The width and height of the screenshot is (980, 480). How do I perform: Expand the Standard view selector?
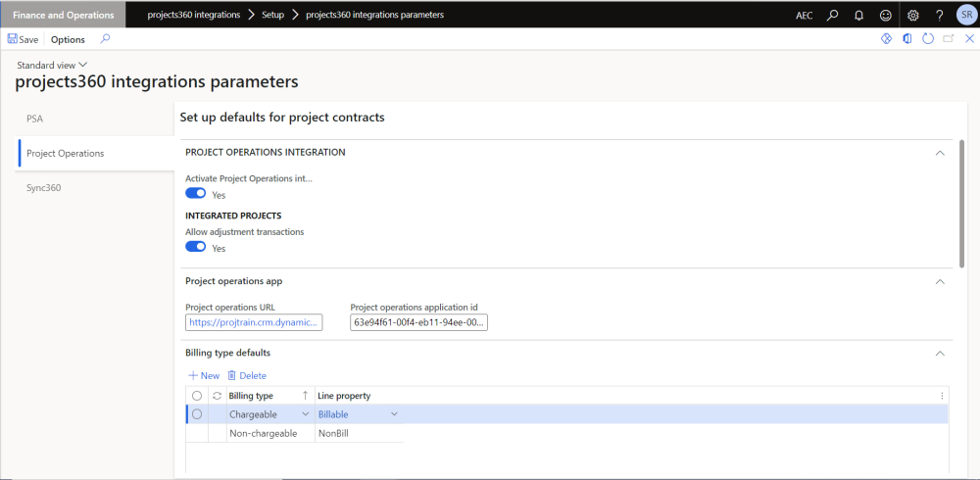(82, 65)
